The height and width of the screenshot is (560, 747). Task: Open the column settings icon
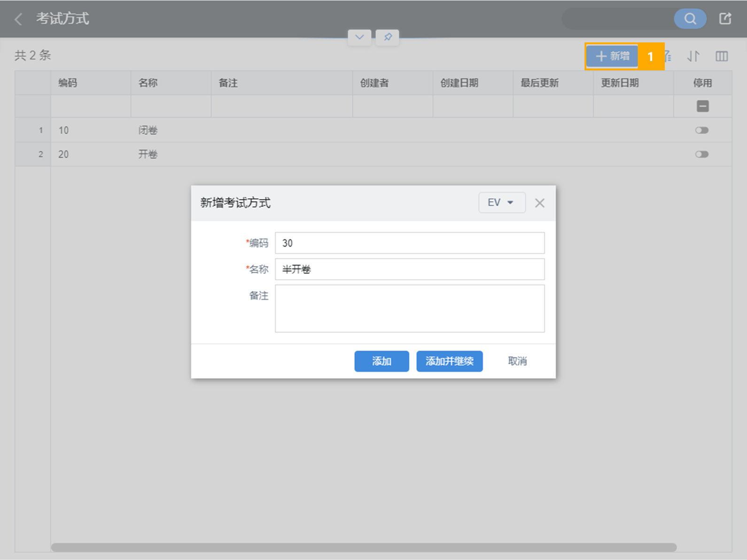[722, 56]
